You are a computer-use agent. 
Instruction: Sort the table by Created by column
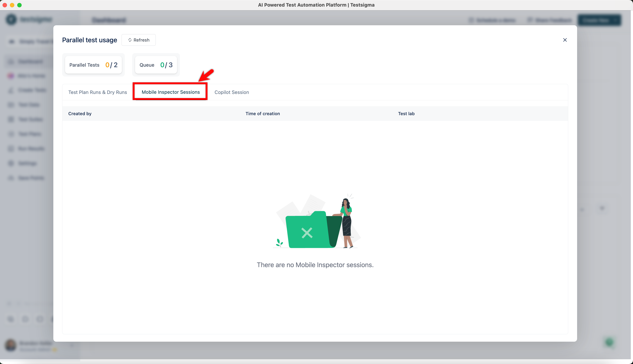coord(80,114)
